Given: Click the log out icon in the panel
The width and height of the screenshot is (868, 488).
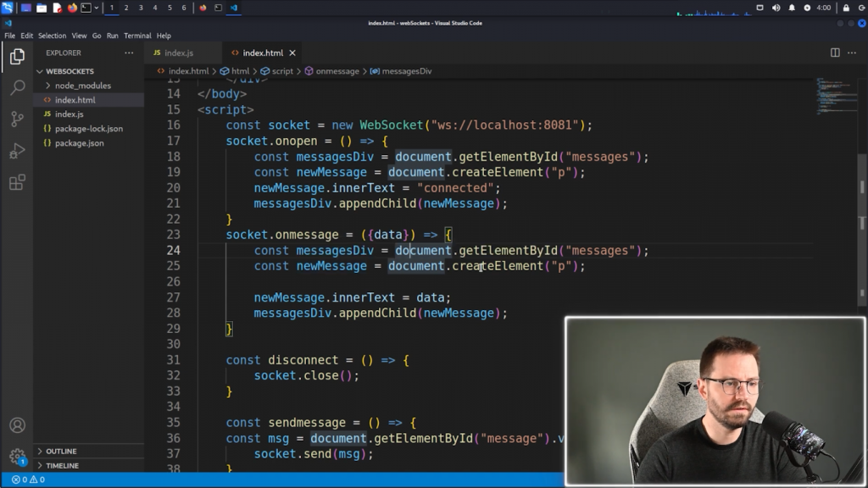Looking at the screenshot, I should (x=862, y=8).
